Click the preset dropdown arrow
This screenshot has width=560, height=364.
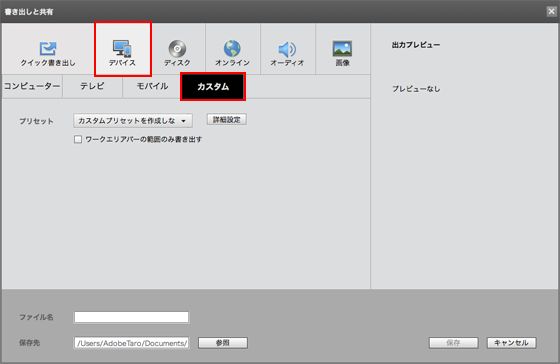click(184, 121)
